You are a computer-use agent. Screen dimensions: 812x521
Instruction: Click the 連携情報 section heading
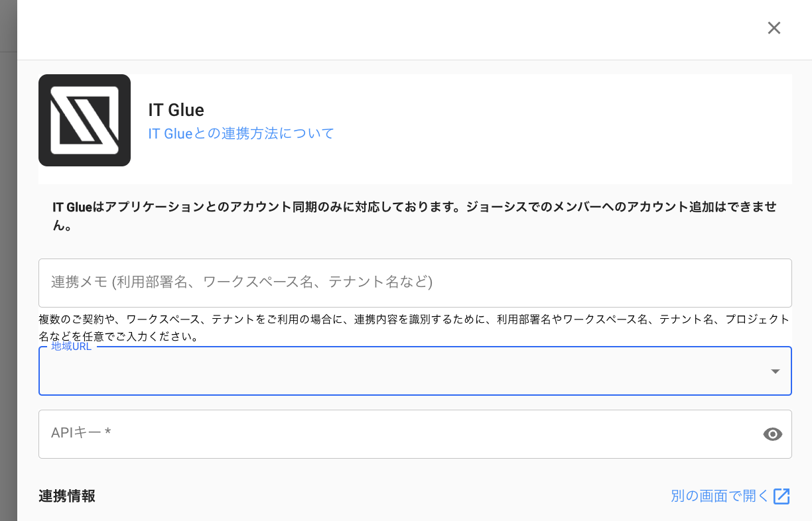click(67, 496)
